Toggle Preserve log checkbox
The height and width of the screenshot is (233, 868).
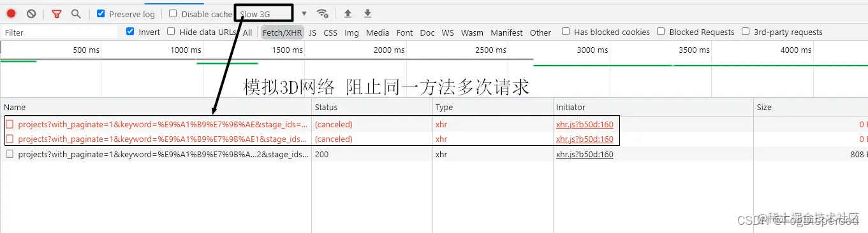pos(101,13)
